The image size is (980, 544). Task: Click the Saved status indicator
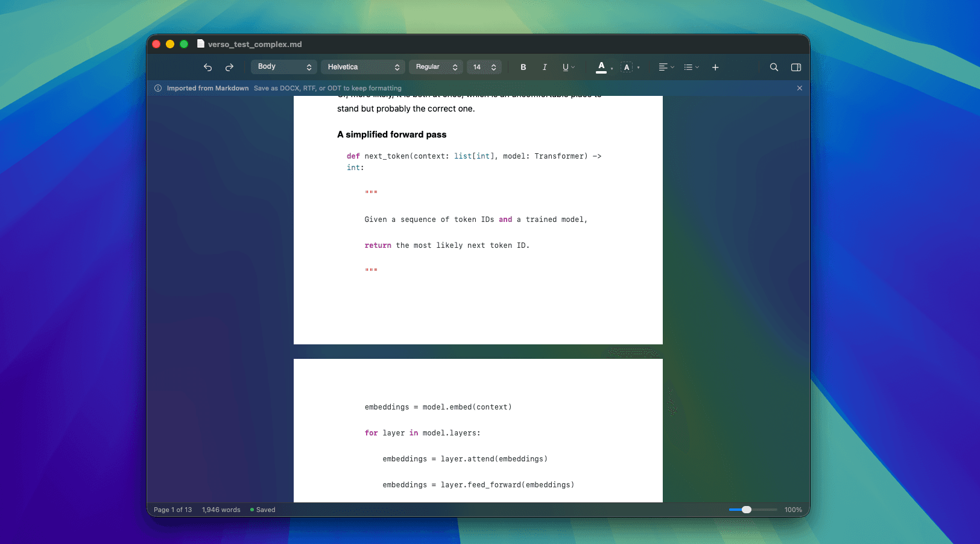pos(262,510)
